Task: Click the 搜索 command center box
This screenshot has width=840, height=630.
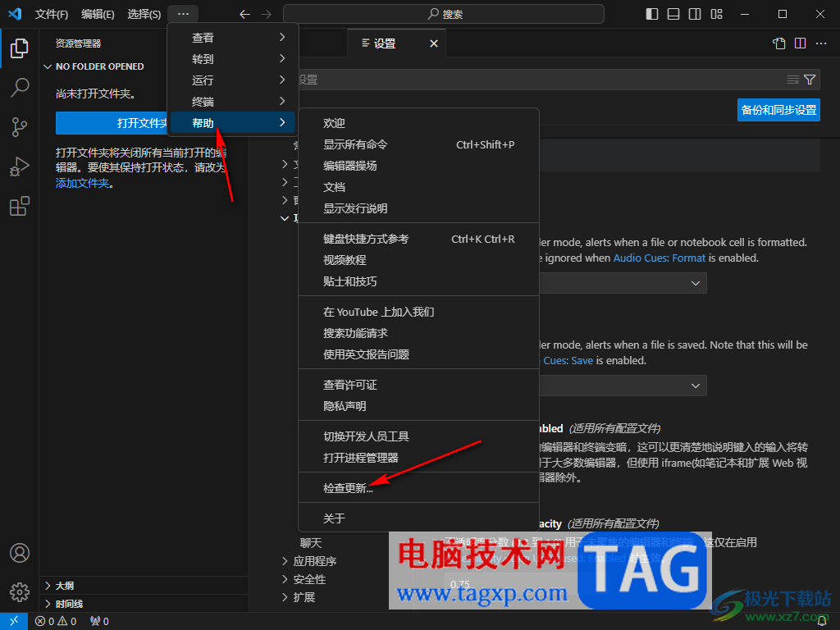Action: click(444, 14)
